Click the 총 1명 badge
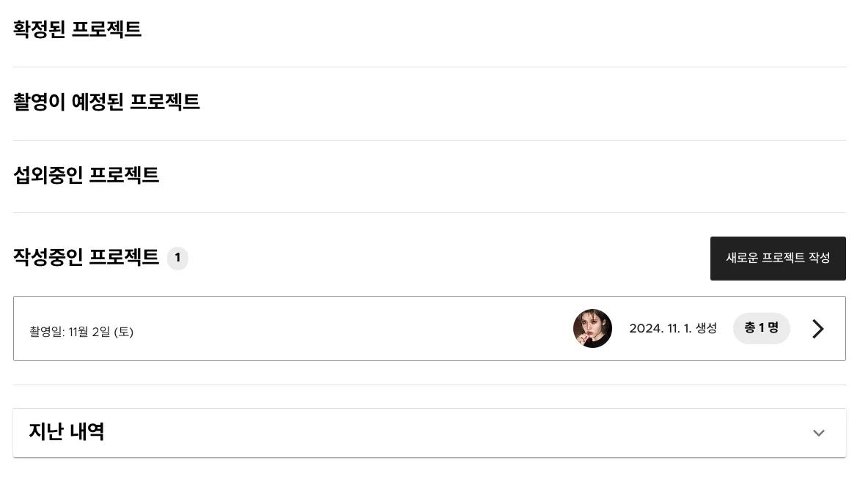This screenshot has height=479, width=868. (x=761, y=328)
